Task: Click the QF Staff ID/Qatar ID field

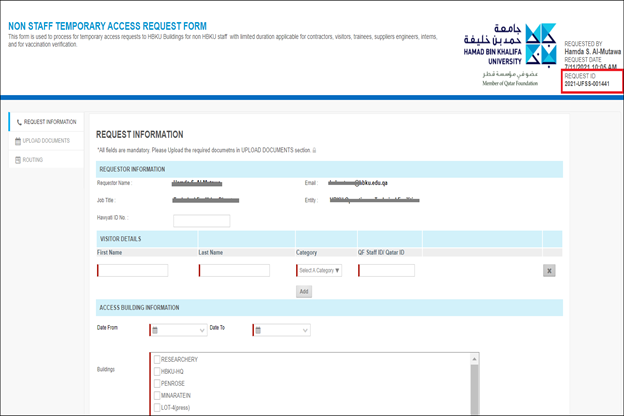Action: [x=386, y=271]
